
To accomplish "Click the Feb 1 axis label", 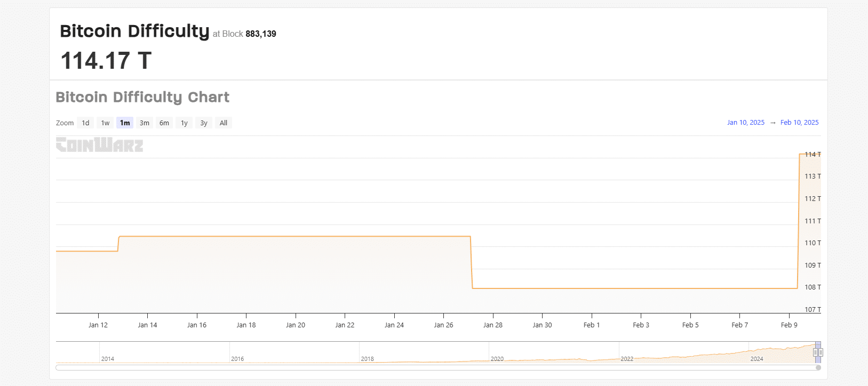I will [x=592, y=325].
